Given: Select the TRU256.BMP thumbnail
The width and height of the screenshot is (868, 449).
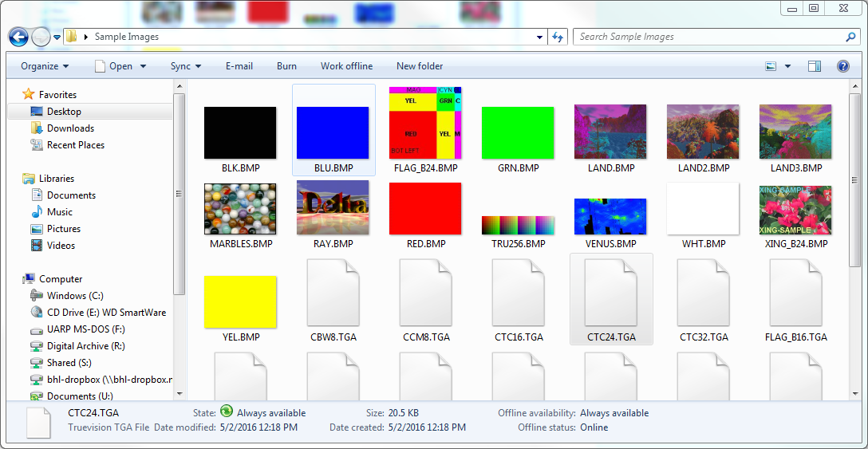Looking at the screenshot, I should click(x=518, y=226).
